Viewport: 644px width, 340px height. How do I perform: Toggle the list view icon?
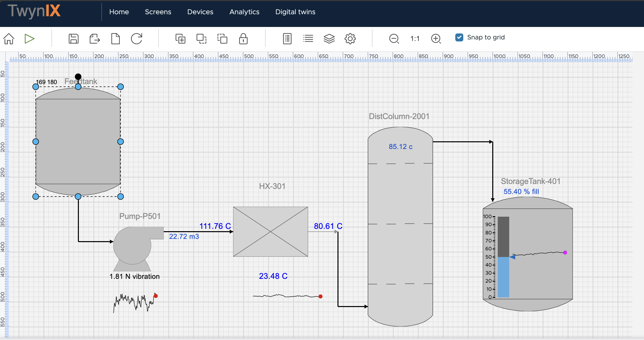(308, 38)
